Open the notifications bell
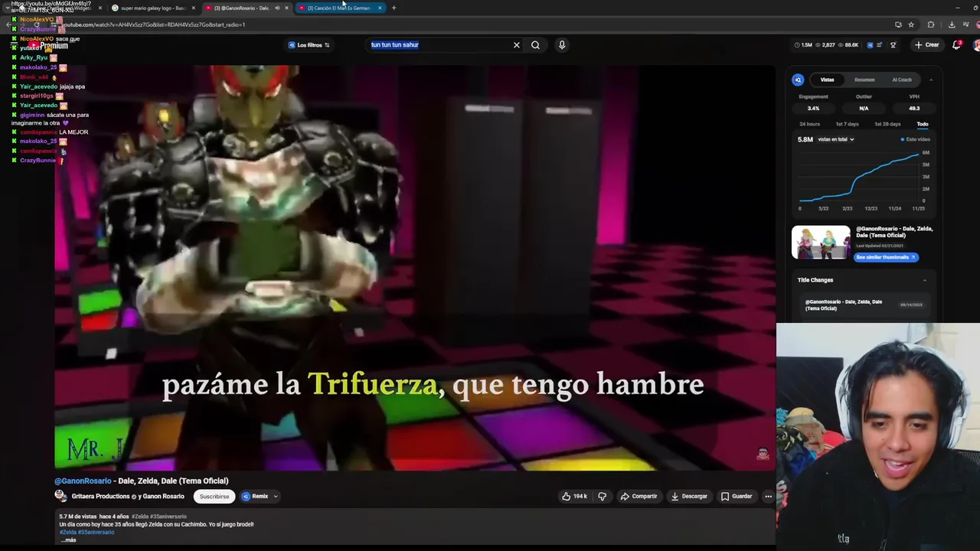980x551 pixels. (956, 45)
